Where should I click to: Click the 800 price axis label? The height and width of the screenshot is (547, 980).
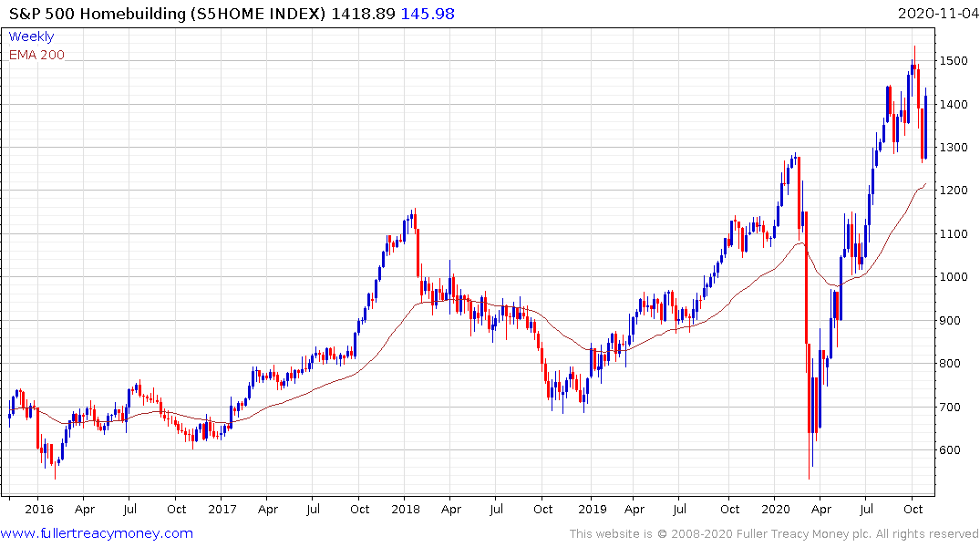[950, 363]
